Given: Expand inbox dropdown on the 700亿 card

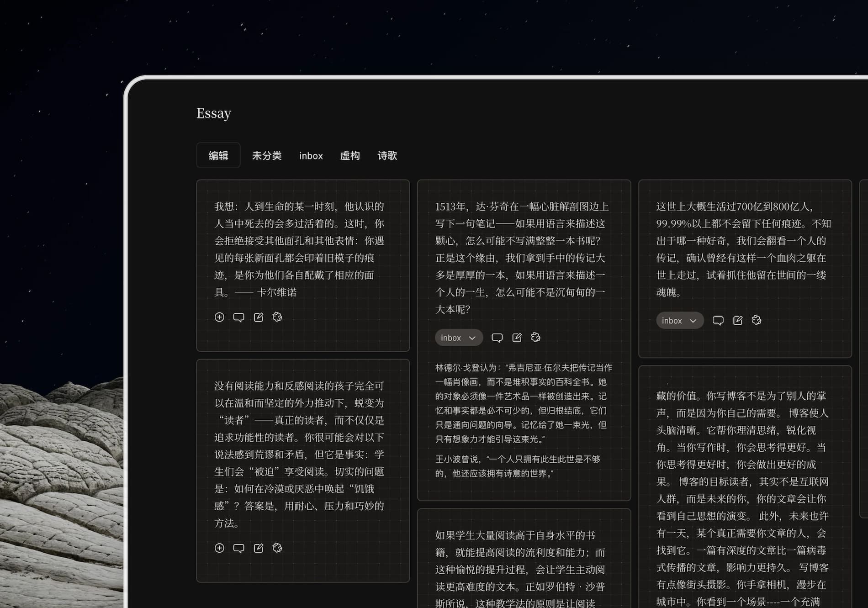Looking at the screenshot, I should click(680, 321).
